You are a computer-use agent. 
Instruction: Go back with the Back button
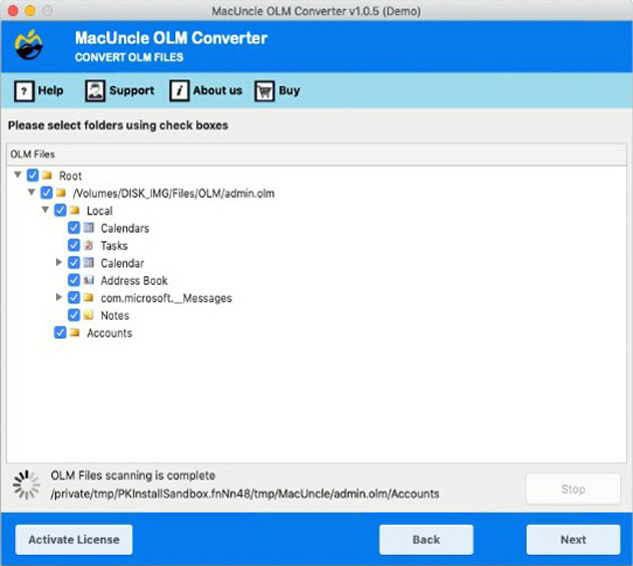pyautogui.click(x=426, y=540)
